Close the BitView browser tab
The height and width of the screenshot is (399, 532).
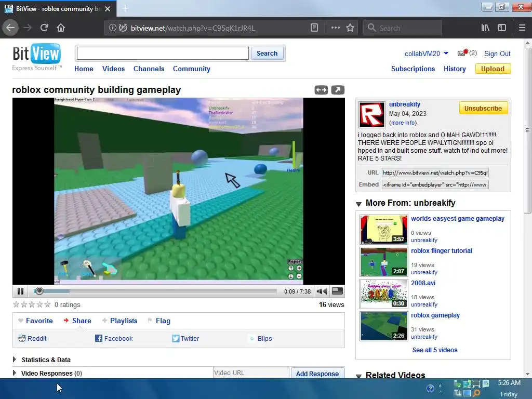108,9
